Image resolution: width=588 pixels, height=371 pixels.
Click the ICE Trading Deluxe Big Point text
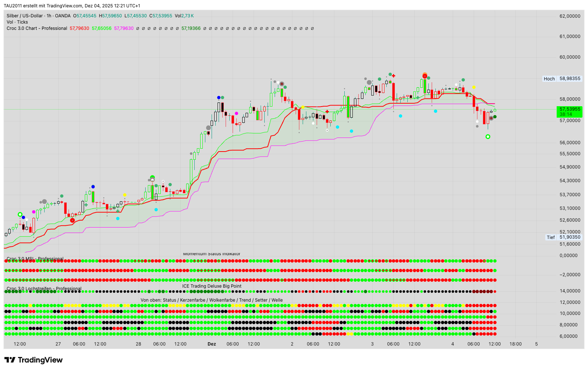(x=212, y=286)
